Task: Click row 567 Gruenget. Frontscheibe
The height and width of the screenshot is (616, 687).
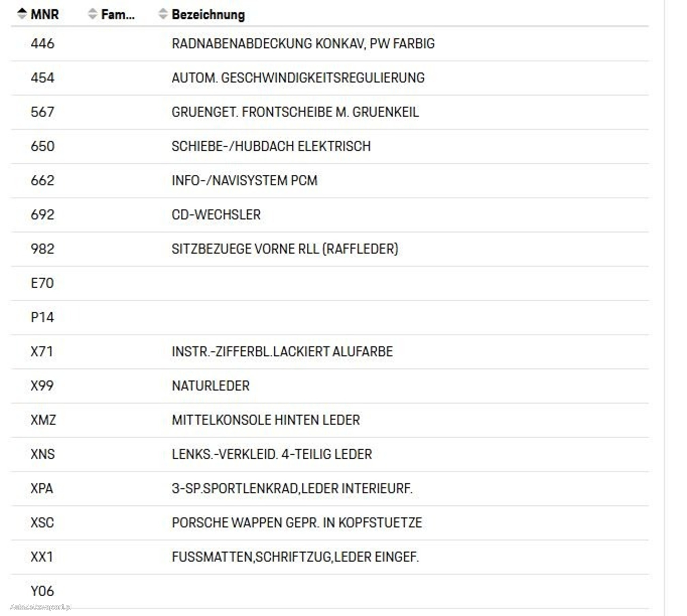Action: tap(330, 112)
